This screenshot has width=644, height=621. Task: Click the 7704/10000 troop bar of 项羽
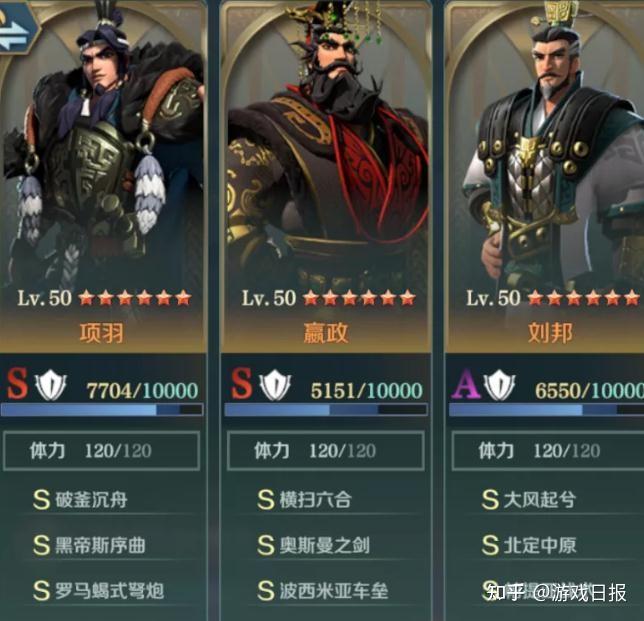click(x=102, y=409)
